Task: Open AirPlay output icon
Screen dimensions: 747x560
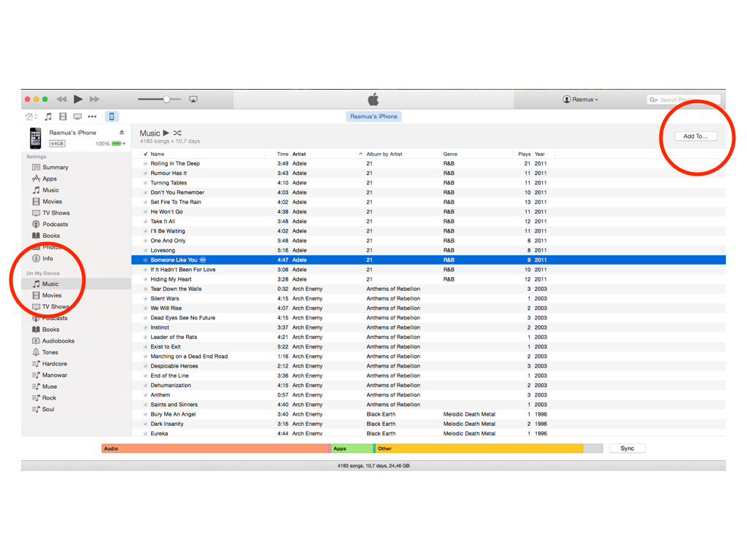Action: coord(193,99)
